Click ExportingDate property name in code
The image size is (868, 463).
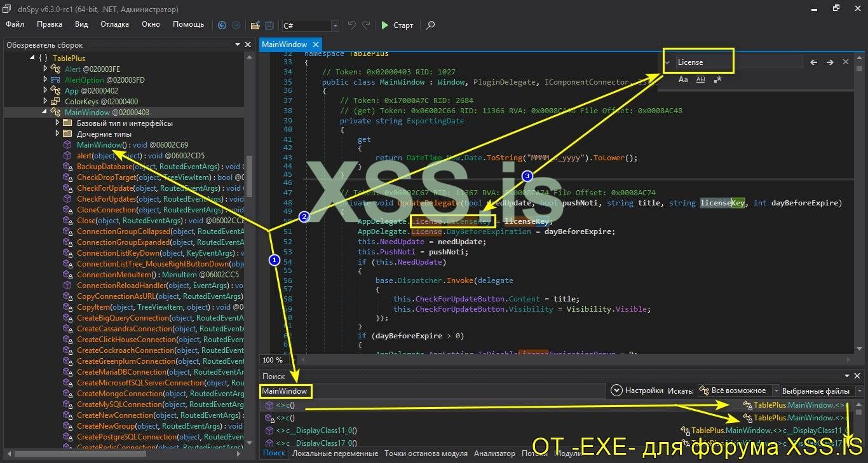click(x=437, y=121)
